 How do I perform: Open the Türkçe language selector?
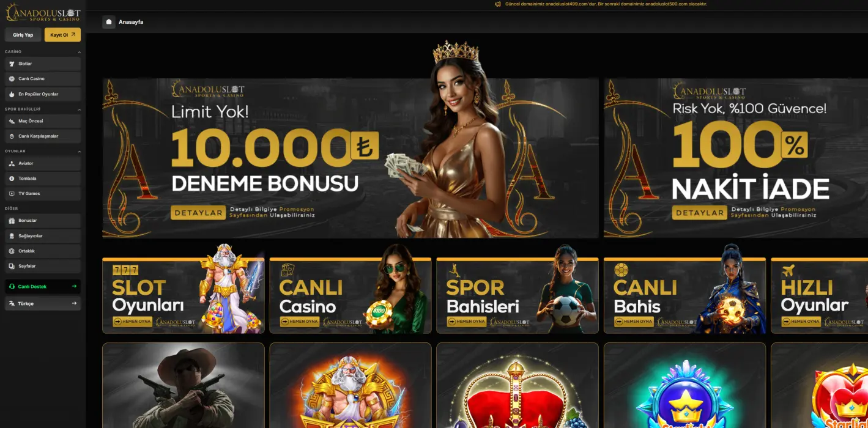[43, 303]
